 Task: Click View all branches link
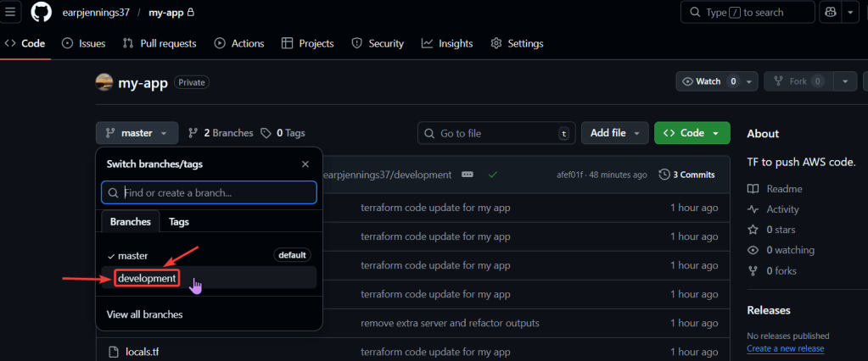[x=144, y=314]
